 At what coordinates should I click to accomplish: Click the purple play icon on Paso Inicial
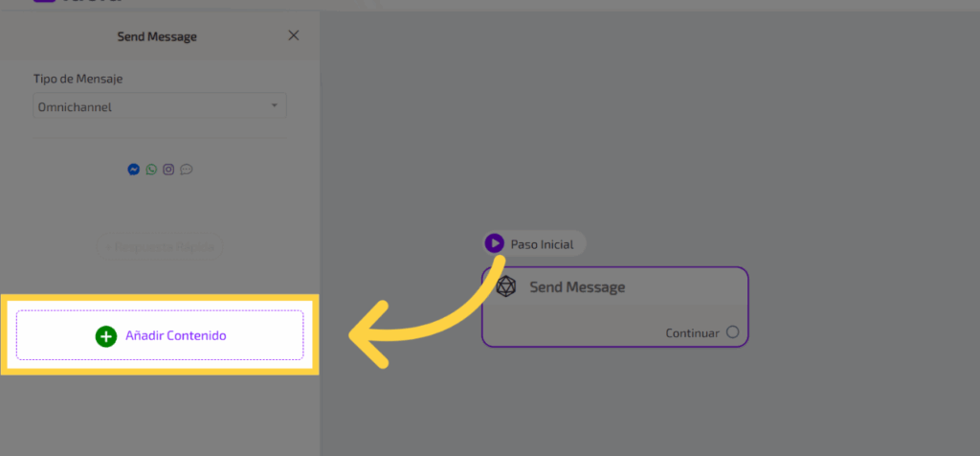pyautogui.click(x=494, y=243)
